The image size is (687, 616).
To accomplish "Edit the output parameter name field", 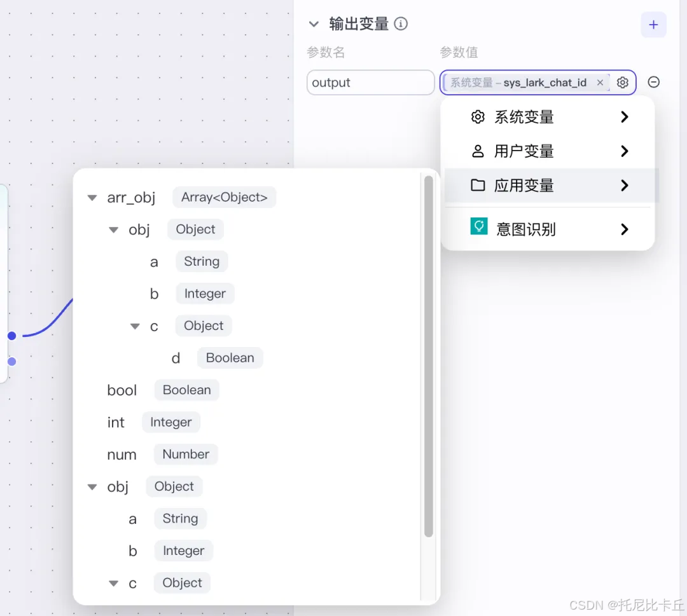I will pos(370,82).
